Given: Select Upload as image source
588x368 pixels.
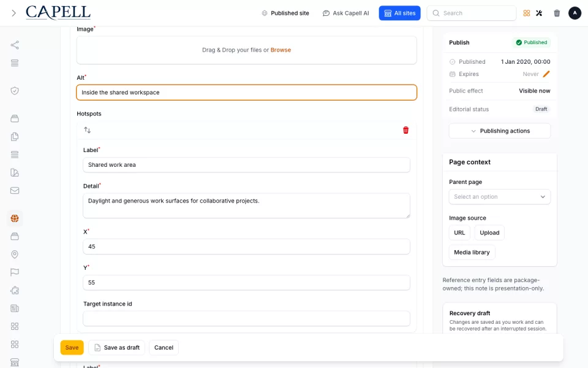Looking at the screenshot, I should [x=489, y=233].
